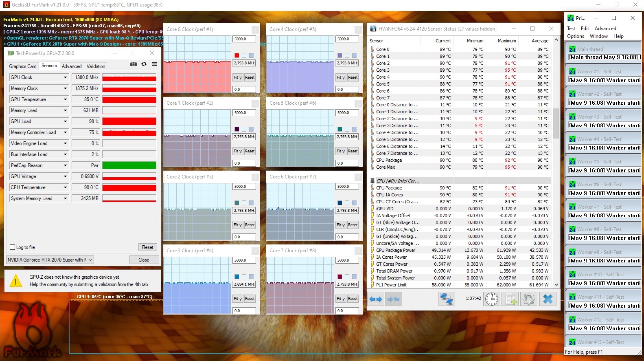Switch to the Advanced tab in GPU-Z
The height and width of the screenshot is (361, 644).
pyautogui.click(x=72, y=66)
